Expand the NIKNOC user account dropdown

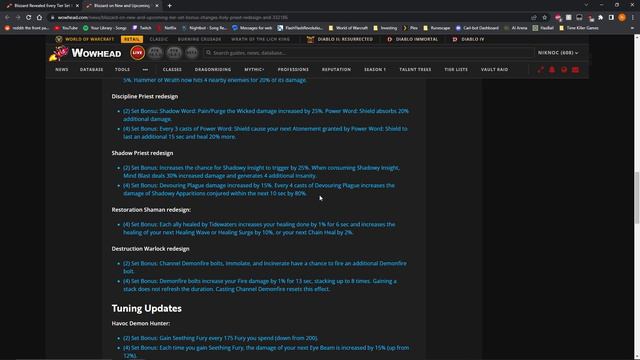pos(558,53)
